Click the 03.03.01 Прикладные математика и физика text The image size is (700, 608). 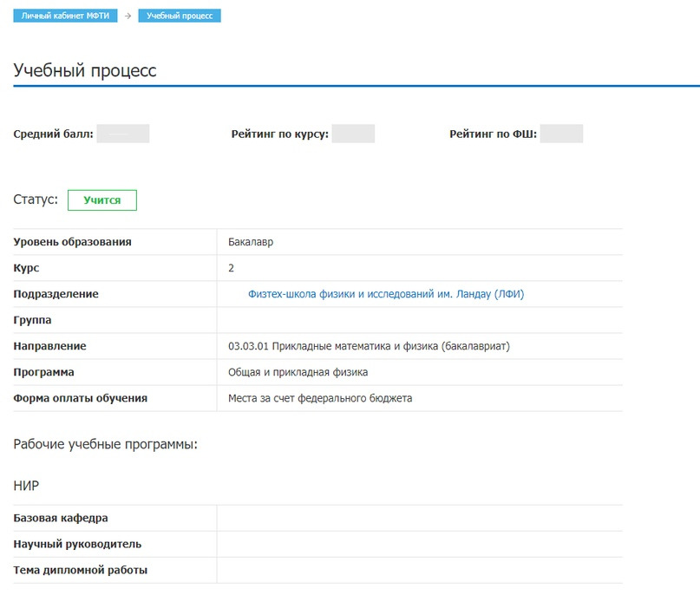click(369, 346)
